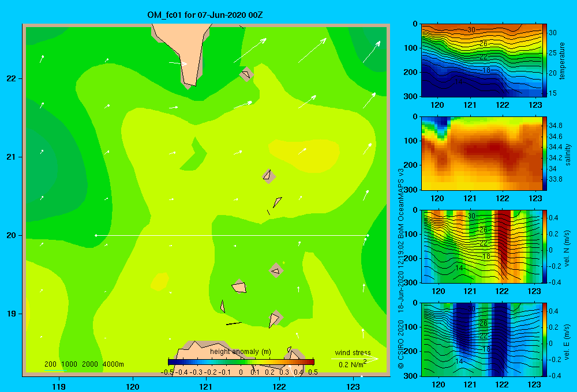The height and width of the screenshot is (392, 577).
Task: Click the salinity color bar
Action: [x=545, y=153]
